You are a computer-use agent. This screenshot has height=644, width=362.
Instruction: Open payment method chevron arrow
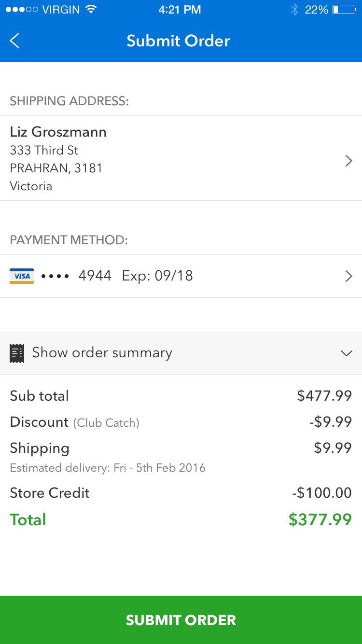[348, 276]
